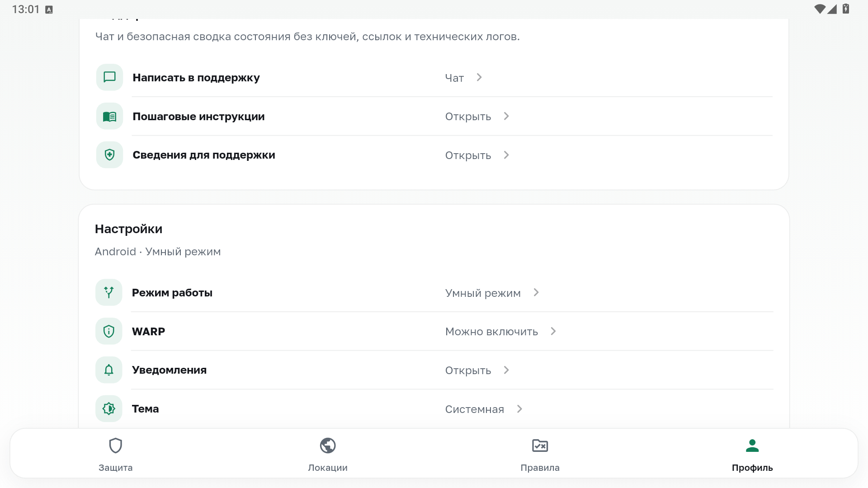Image resolution: width=868 pixels, height=488 pixels.
Task: Tap the shield-plus icon for support info
Action: pos(109,155)
